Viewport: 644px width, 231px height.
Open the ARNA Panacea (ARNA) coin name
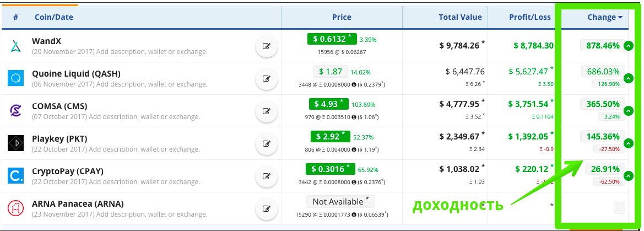coord(78,203)
